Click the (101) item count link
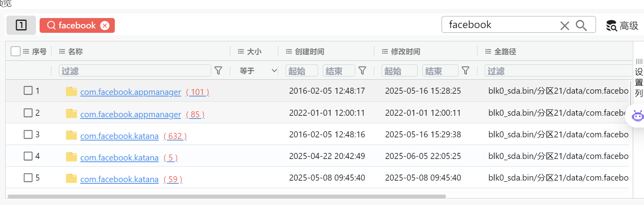The width and height of the screenshot is (644, 205). [198, 92]
